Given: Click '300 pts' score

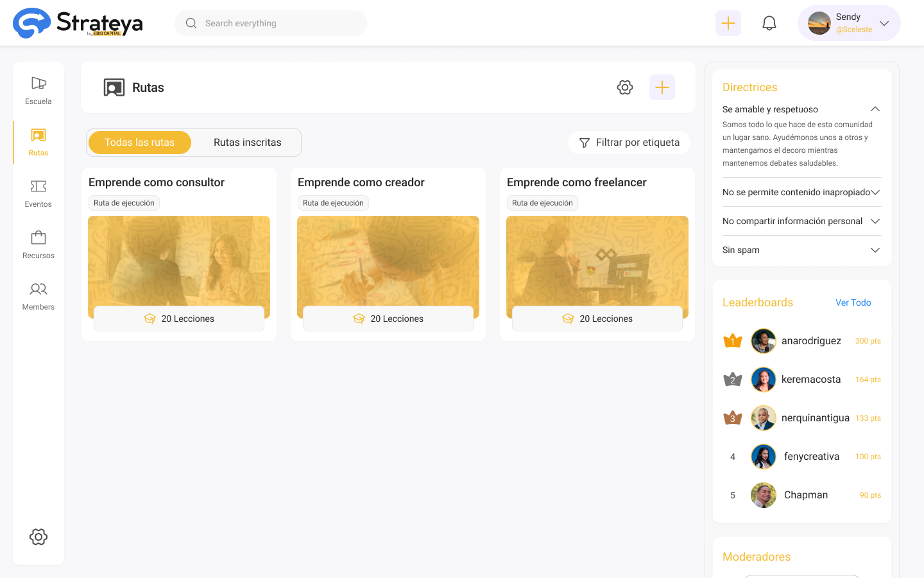Looking at the screenshot, I should pyautogui.click(x=868, y=341).
